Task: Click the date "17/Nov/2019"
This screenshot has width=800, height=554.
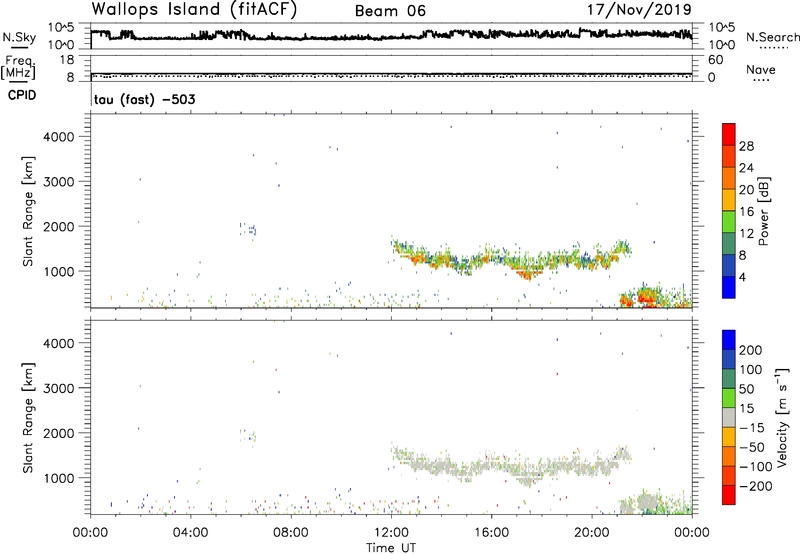Action: pos(639,10)
